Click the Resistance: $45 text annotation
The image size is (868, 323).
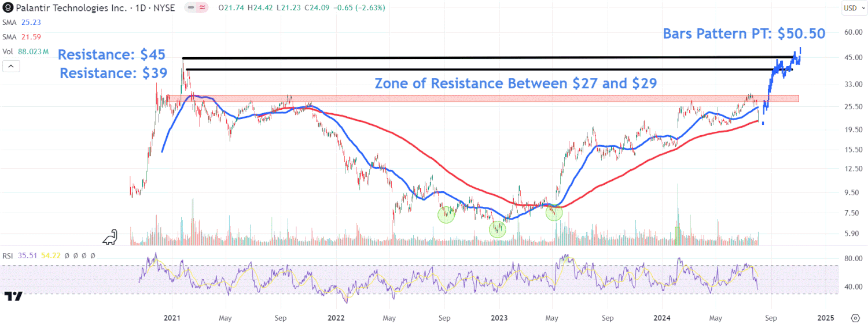coord(112,55)
